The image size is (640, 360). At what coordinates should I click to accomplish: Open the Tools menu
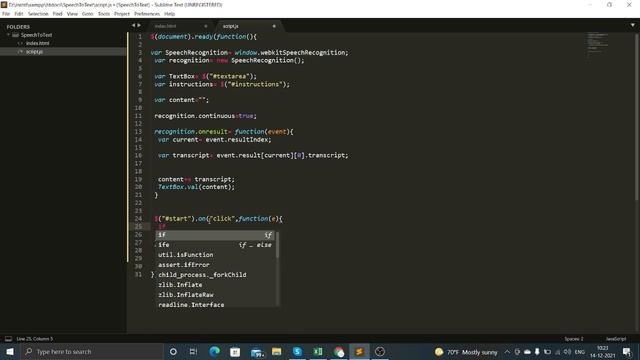pos(104,13)
